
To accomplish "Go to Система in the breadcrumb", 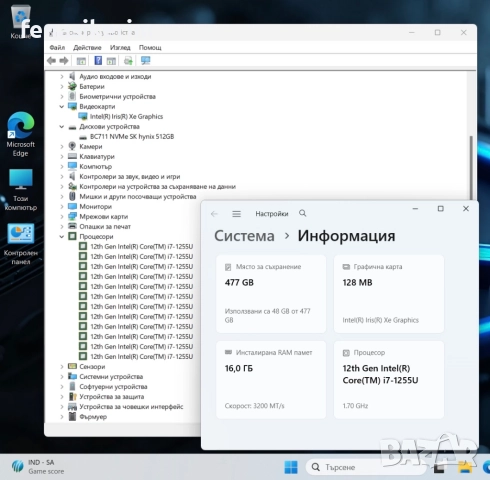I will click(244, 236).
